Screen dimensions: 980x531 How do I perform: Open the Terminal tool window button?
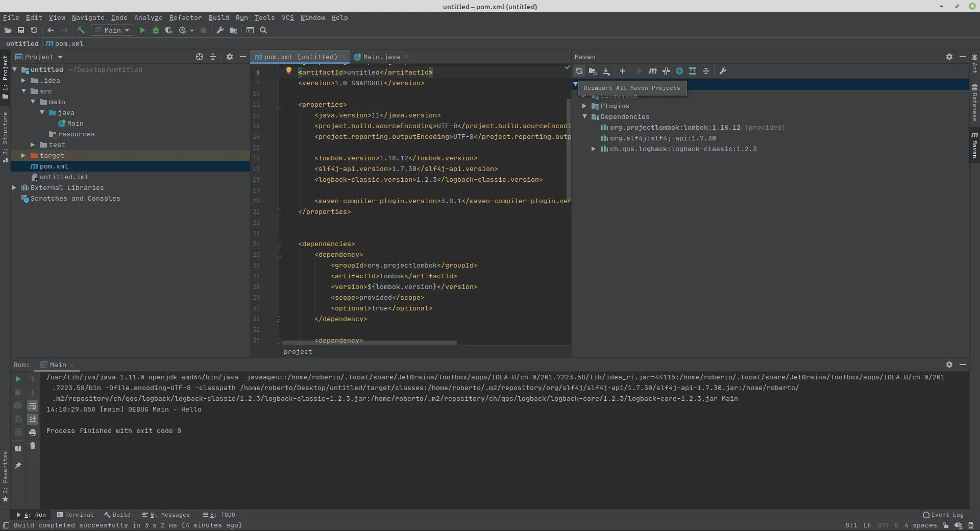tap(76, 515)
